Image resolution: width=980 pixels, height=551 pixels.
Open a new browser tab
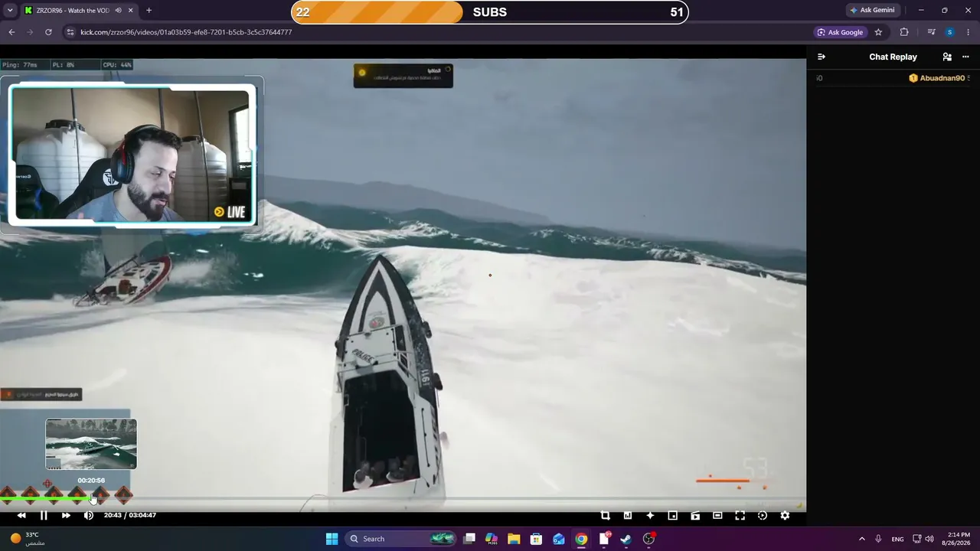coord(149,11)
